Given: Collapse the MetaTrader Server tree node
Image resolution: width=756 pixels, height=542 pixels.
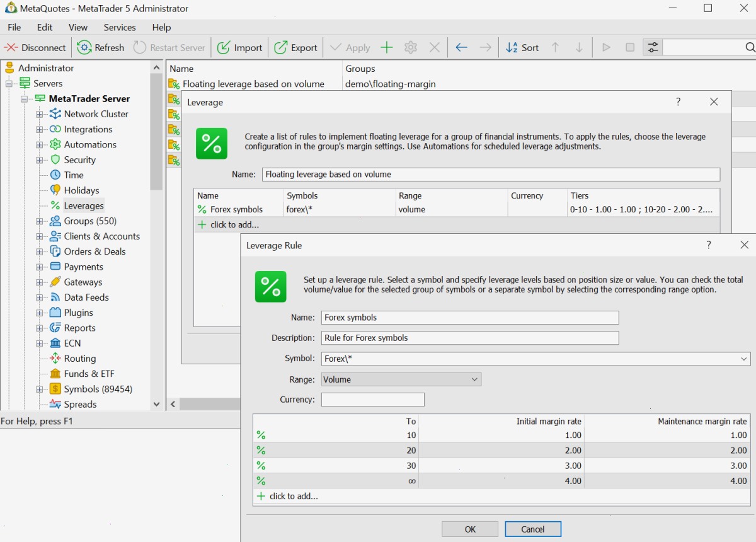Looking at the screenshot, I should coord(24,99).
